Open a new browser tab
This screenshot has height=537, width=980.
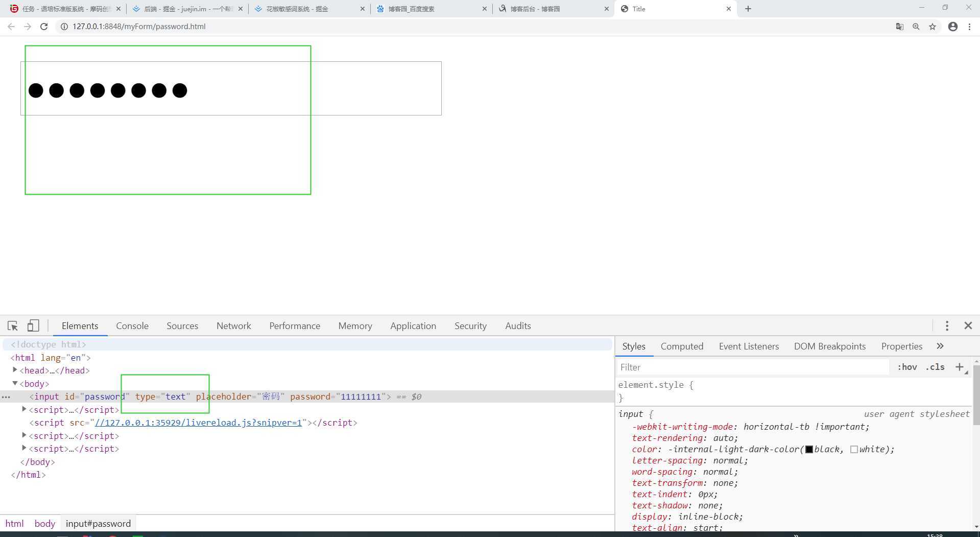coord(748,9)
